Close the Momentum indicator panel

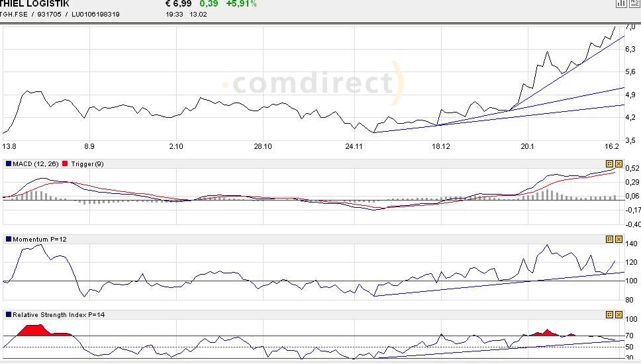pos(618,239)
